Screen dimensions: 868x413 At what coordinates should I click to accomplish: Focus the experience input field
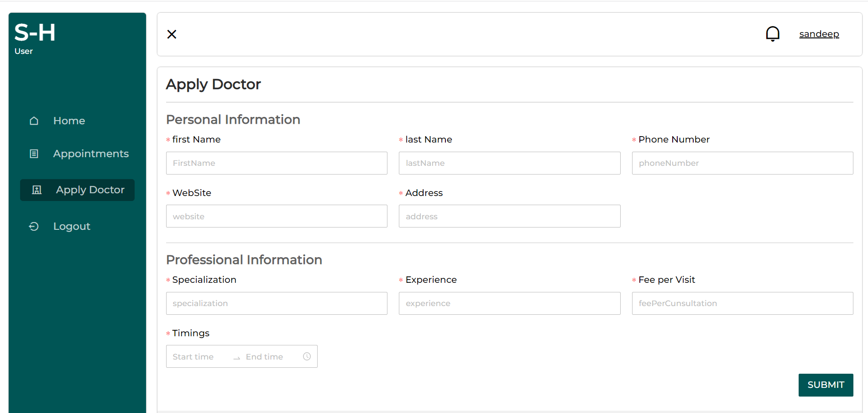(x=509, y=303)
